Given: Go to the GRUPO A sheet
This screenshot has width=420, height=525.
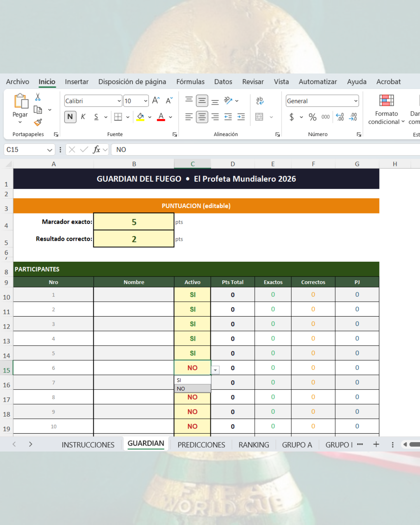Looking at the screenshot, I should click(x=297, y=444).
